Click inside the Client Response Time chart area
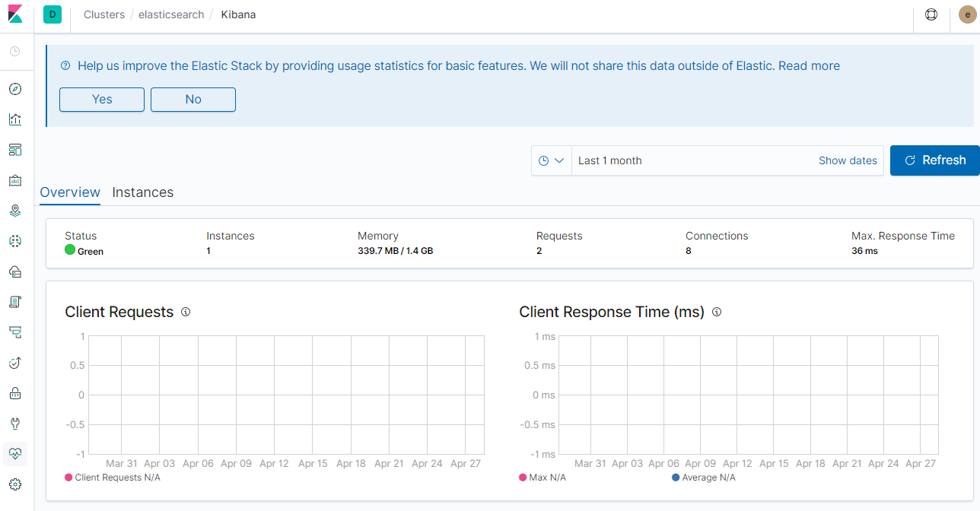Image resolution: width=980 pixels, height=511 pixels. [x=749, y=395]
